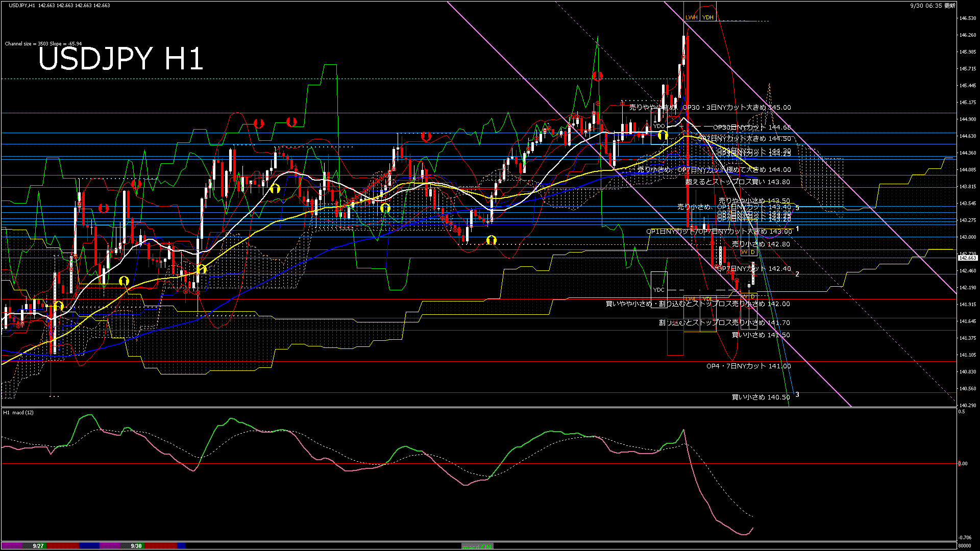Click the large USDJPY H1 chart title
Viewport: 980px width, 551px height.
[x=121, y=58]
